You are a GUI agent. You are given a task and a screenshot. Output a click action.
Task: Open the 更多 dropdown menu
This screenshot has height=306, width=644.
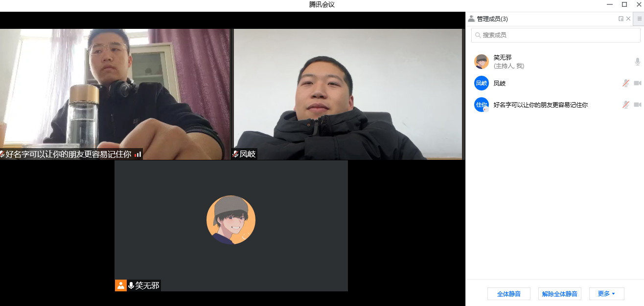pyautogui.click(x=607, y=294)
